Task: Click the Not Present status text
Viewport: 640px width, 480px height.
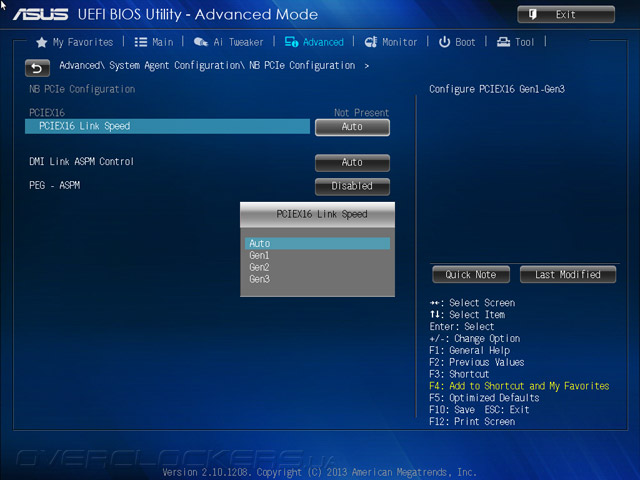Action: (x=361, y=113)
